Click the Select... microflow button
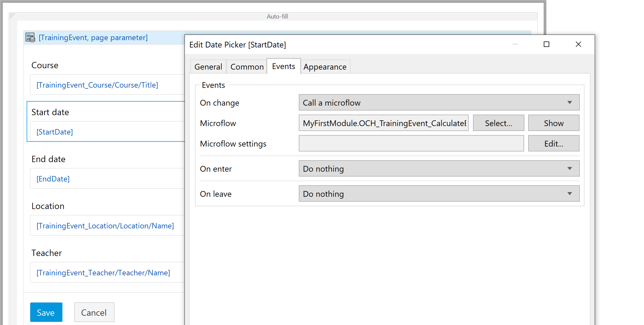644x325 pixels. click(x=498, y=123)
